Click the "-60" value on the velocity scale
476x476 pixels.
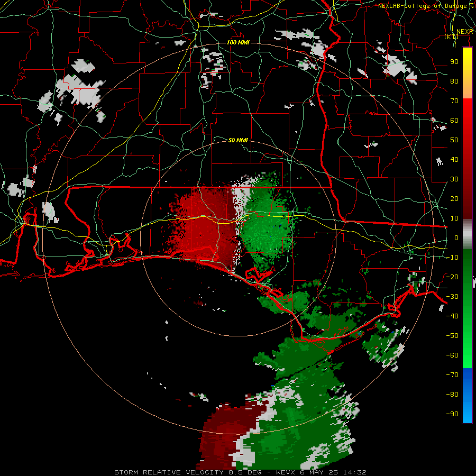coord(452,355)
